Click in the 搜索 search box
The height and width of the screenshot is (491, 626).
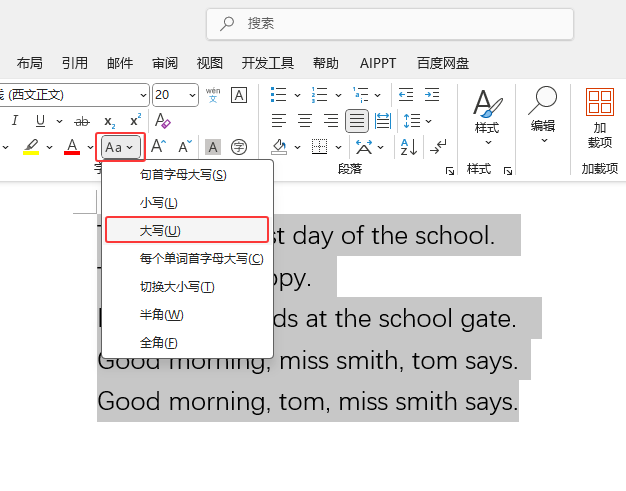390,24
